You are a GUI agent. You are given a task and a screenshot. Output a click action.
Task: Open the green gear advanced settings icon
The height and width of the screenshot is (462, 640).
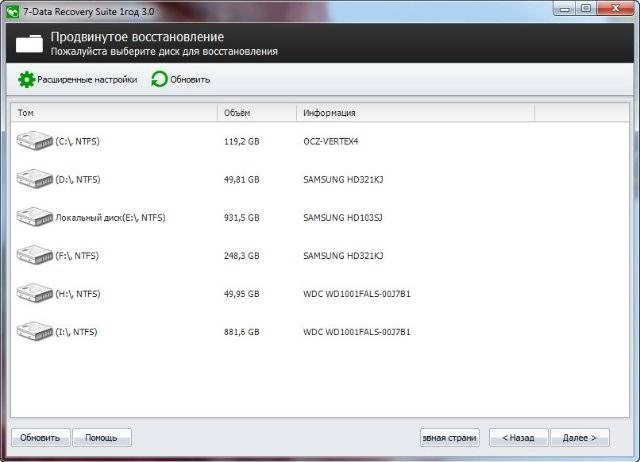[27, 79]
